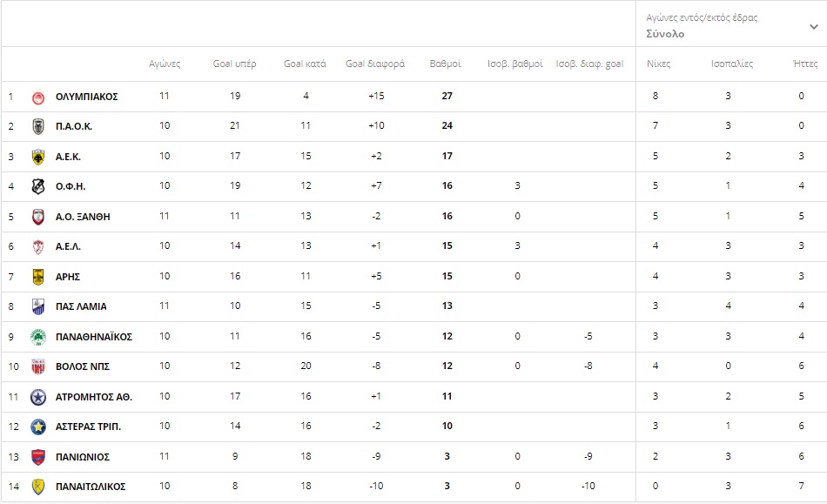Select the Α.Ο. ΞΑΝΘΗ table row name

point(83,217)
